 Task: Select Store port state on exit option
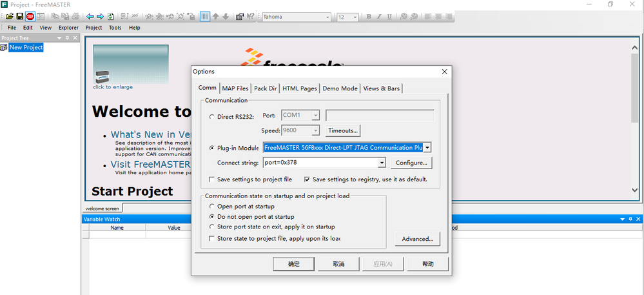point(211,227)
